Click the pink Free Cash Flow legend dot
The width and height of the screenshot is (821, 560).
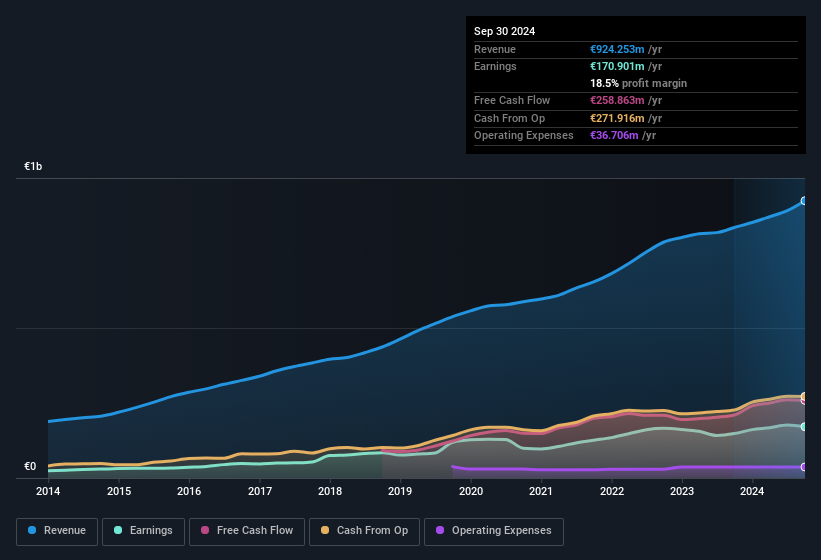click(x=205, y=530)
